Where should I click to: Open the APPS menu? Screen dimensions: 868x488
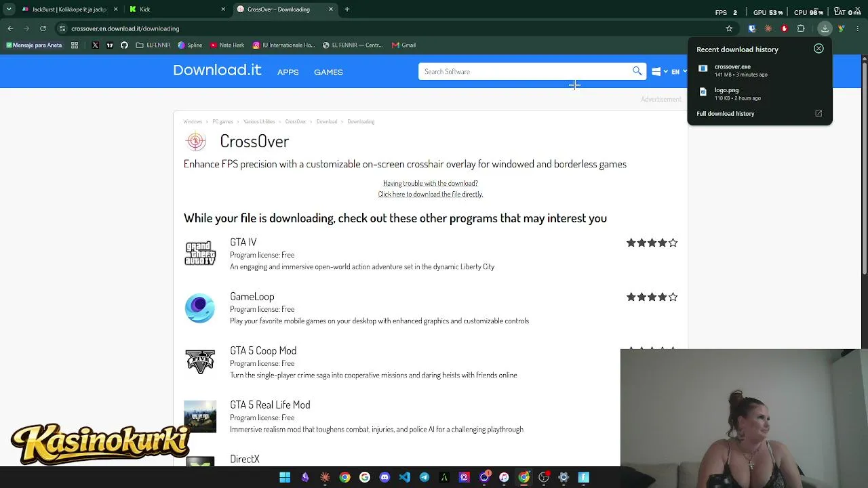288,72
